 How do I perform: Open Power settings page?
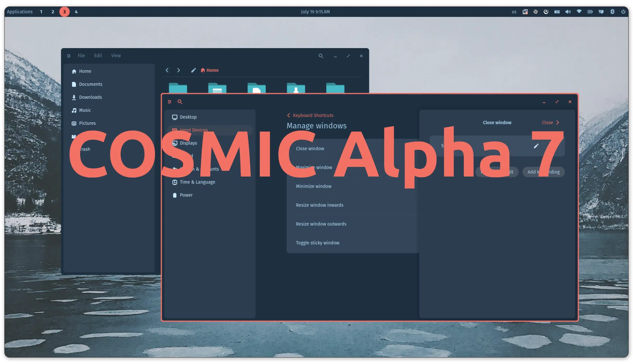point(210,195)
